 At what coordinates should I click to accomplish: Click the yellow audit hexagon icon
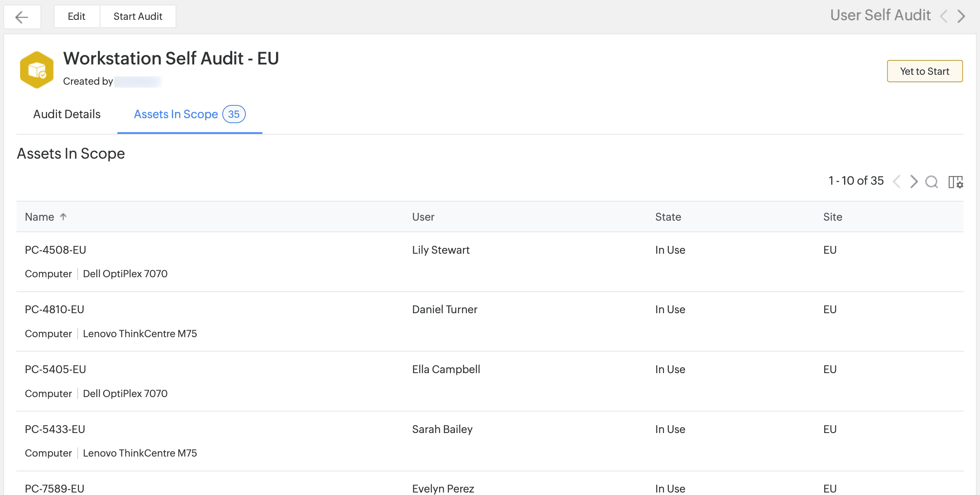click(37, 70)
